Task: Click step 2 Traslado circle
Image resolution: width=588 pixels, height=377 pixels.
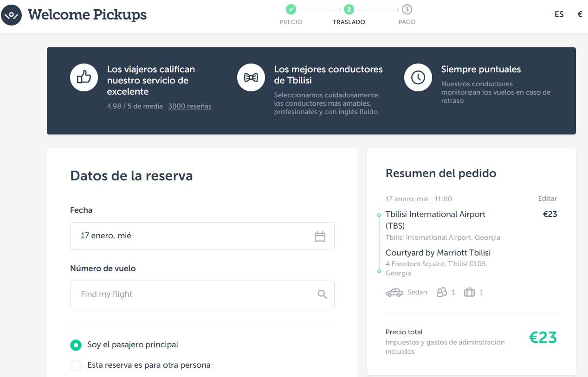Action: (x=349, y=9)
